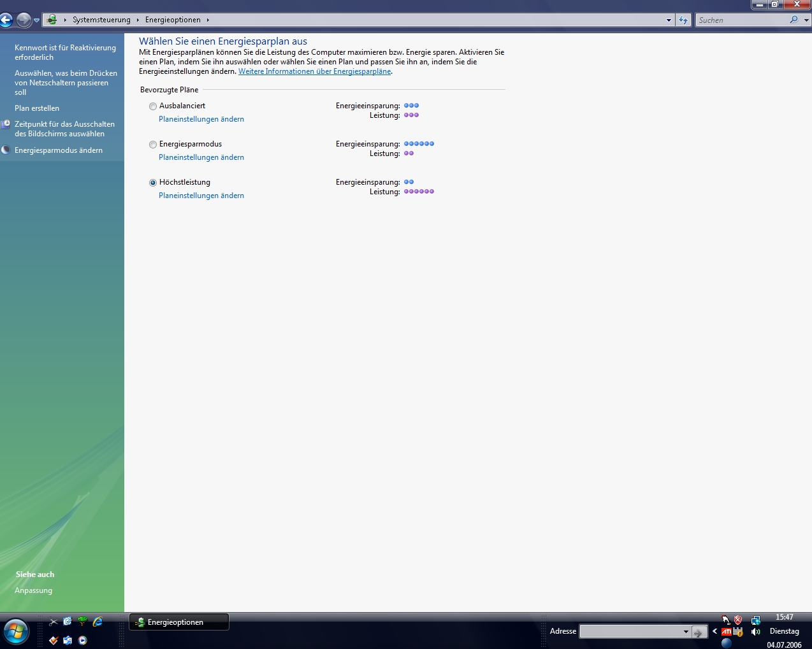Open the recent pages dropdown next to Forward
812x649 pixels.
click(36, 20)
